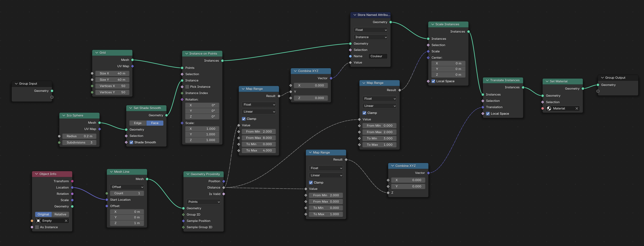Collapse the Mesh Line node
Image resolution: width=644 pixels, height=246 pixels.
pyautogui.click(x=111, y=172)
